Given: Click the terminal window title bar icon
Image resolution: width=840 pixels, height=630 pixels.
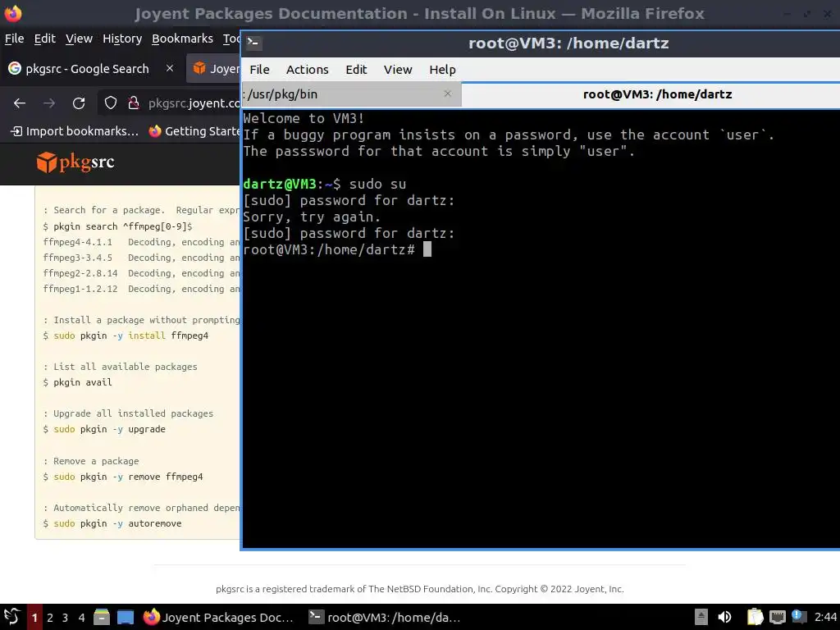Looking at the screenshot, I should 254,43.
